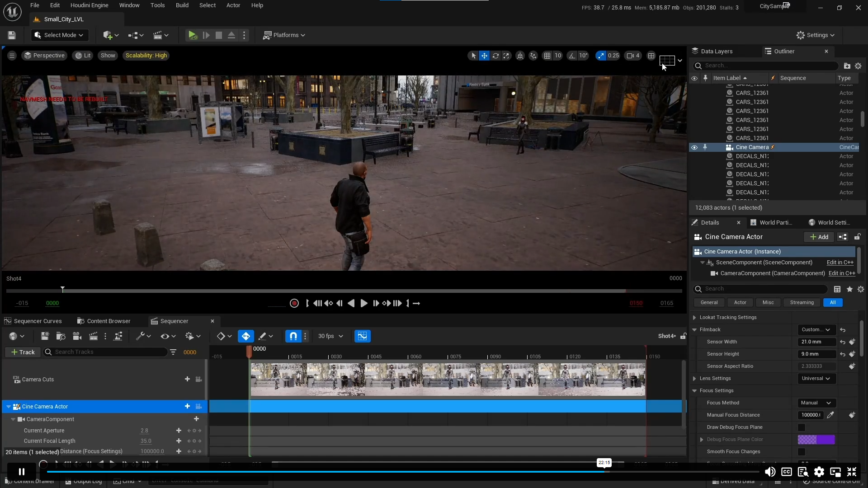Toggle visibility of the Cine Camera in Outliner
Viewport: 868px width, 488px height.
point(695,147)
